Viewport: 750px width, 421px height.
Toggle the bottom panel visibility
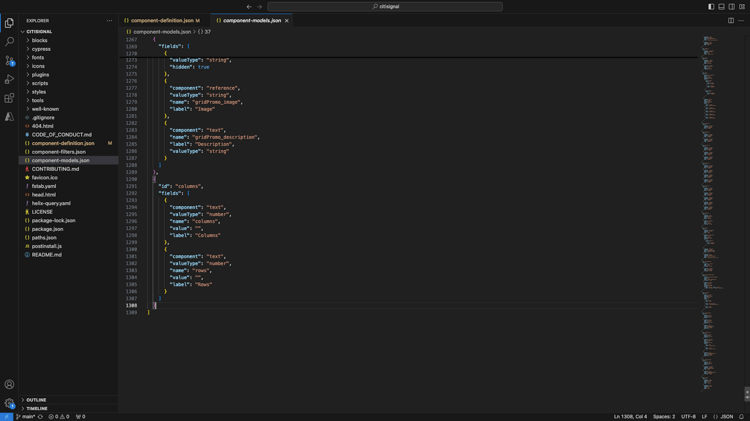point(721,7)
